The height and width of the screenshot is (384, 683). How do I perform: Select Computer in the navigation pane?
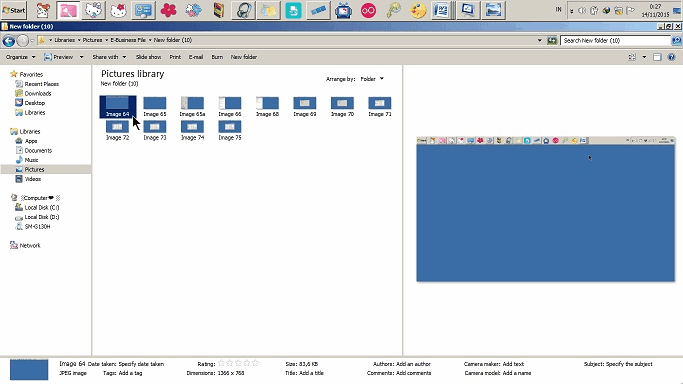coord(36,198)
